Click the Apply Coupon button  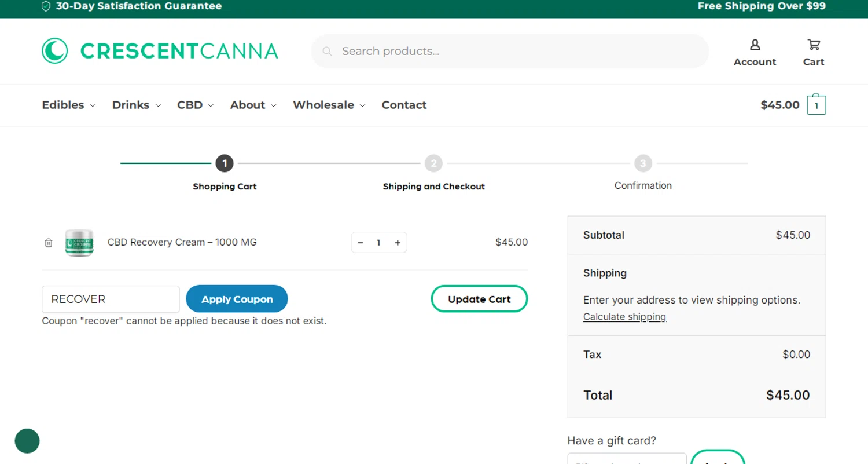[x=237, y=299]
